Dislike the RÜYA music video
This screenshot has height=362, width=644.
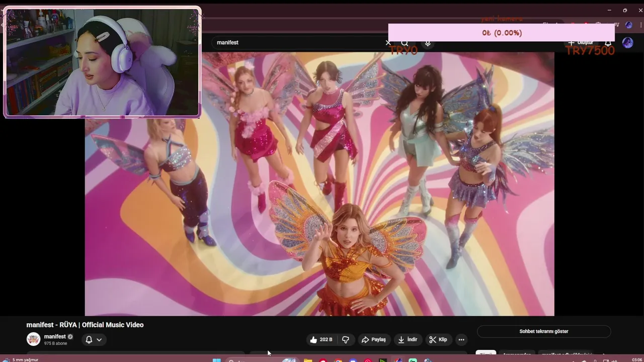point(346,340)
